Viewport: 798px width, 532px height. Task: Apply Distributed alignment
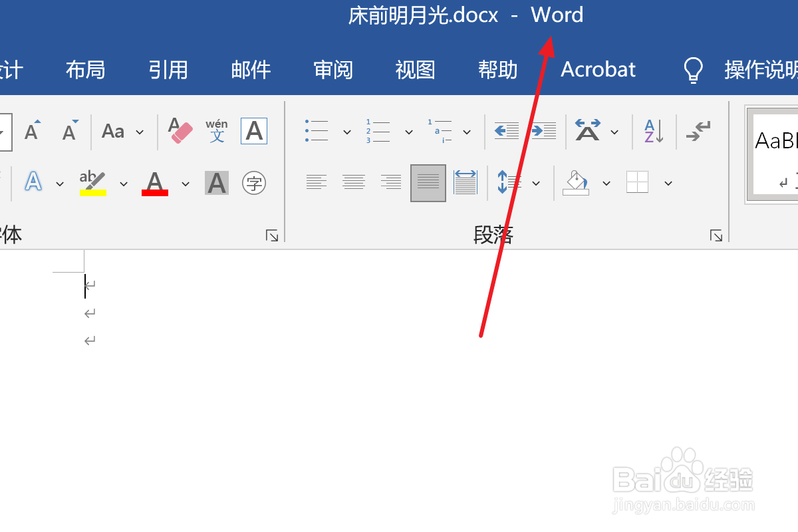tap(465, 182)
